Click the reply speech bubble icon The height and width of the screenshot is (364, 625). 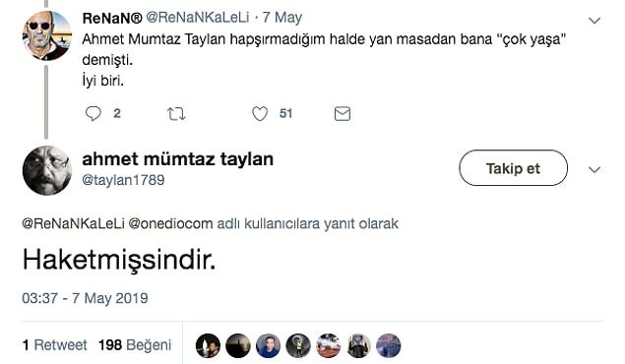pyautogui.click(x=94, y=113)
